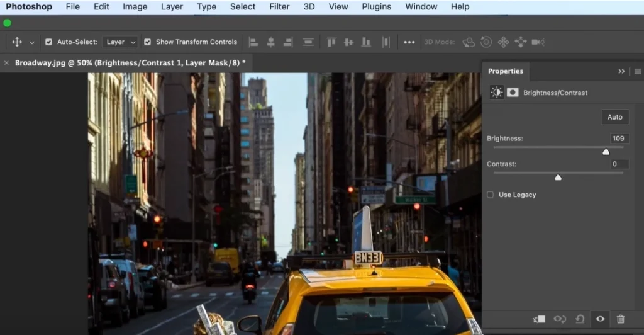Click the Auto button
This screenshot has height=335, width=644.
(614, 117)
